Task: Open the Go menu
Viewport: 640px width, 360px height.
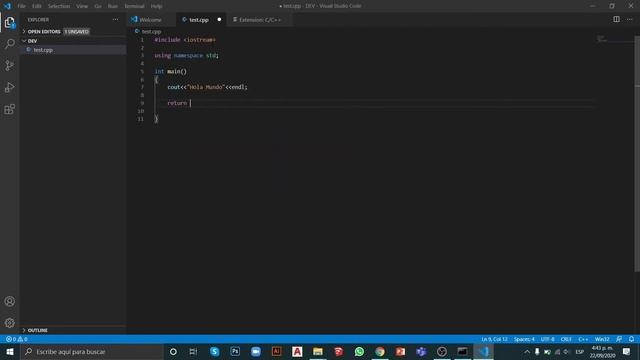Action: 98,6
